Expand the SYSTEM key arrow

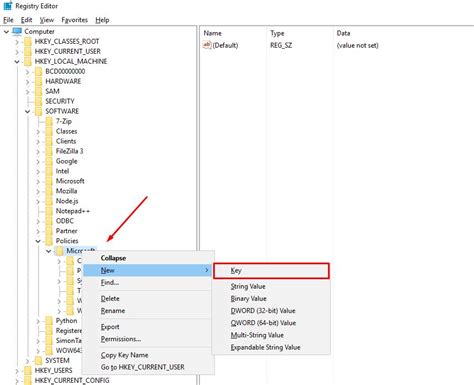[x=28, y=361]
